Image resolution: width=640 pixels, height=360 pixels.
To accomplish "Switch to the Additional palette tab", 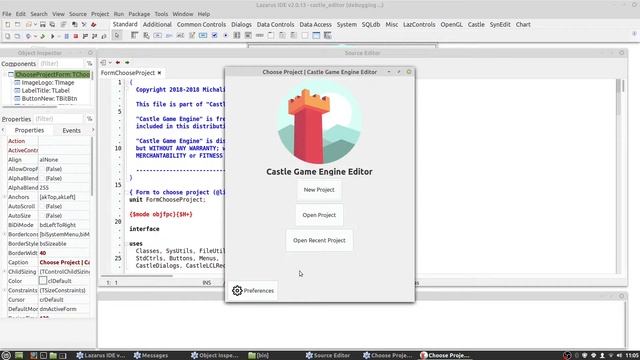I will (x=157, y=24).
